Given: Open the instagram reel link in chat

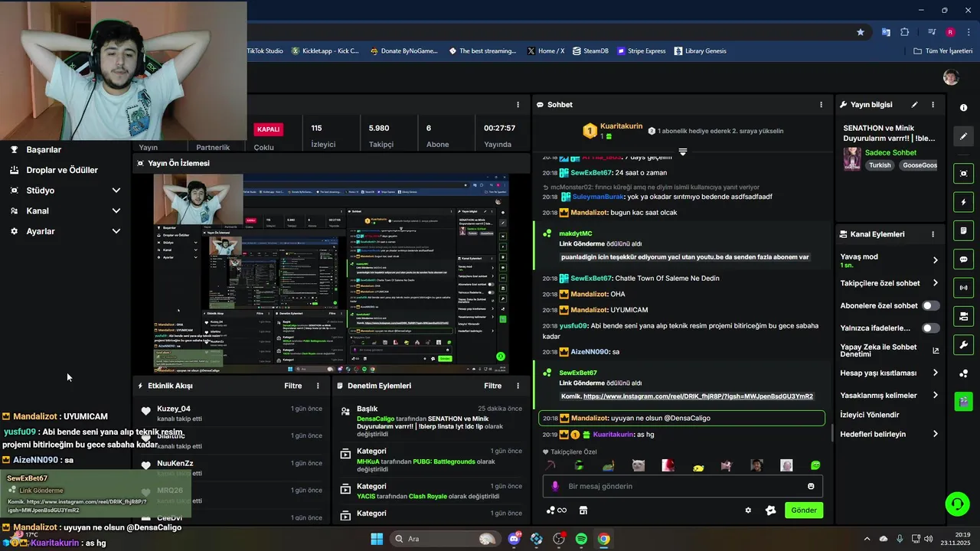Looking at the screenshot, I should 698,396.
